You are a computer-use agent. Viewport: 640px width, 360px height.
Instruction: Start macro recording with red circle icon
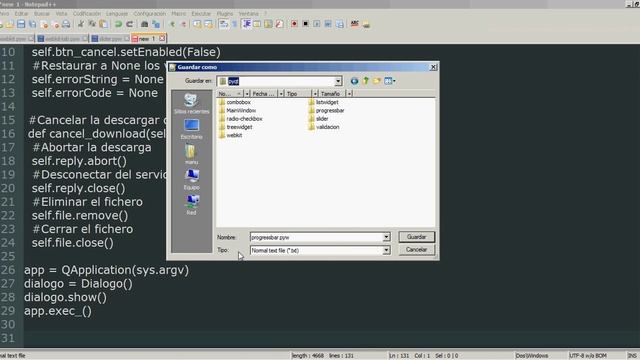294,24
